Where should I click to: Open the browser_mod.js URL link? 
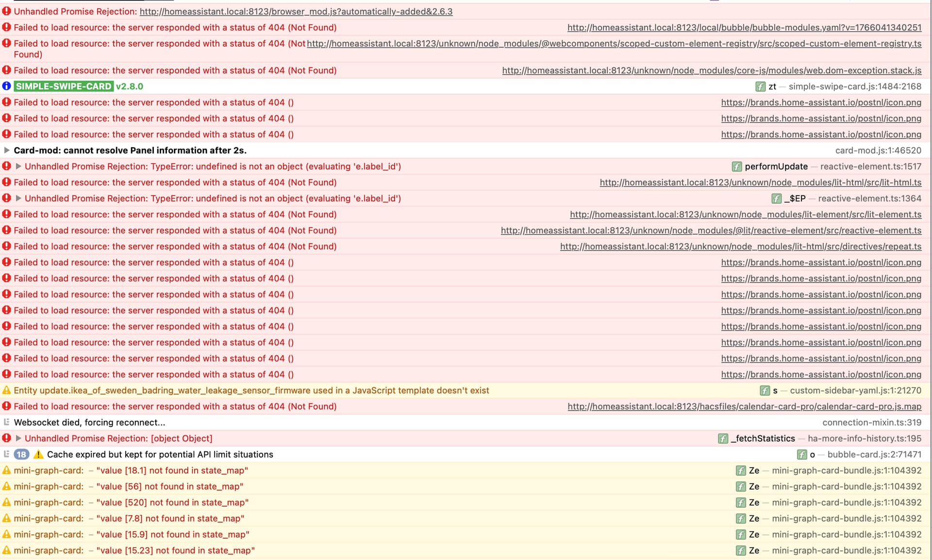296,11
